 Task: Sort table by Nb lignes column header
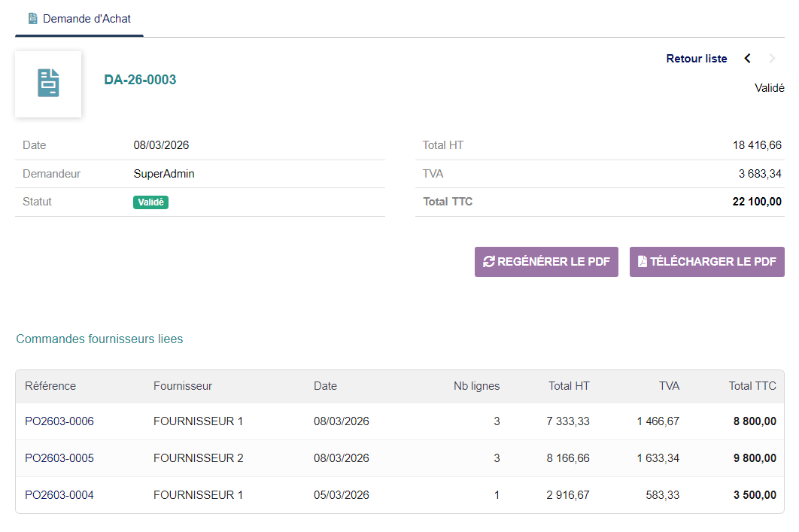476,386
